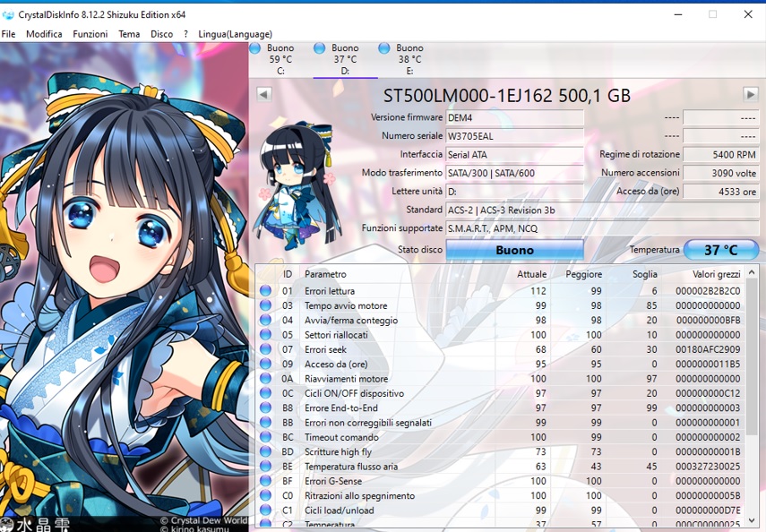Click status orb for Cicli load/unload row
This screenshot has height=532, width=766.
(x=265, y=510)
